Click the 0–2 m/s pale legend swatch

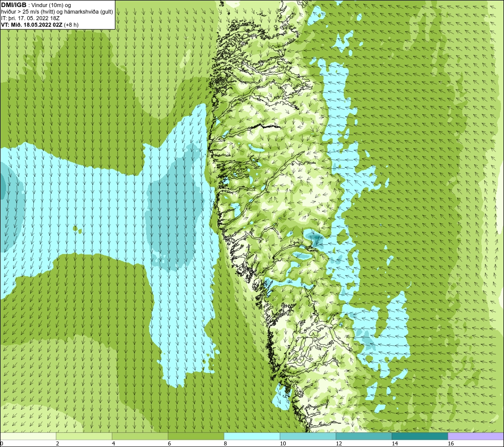pyautogui.click(x=28, y=436)
